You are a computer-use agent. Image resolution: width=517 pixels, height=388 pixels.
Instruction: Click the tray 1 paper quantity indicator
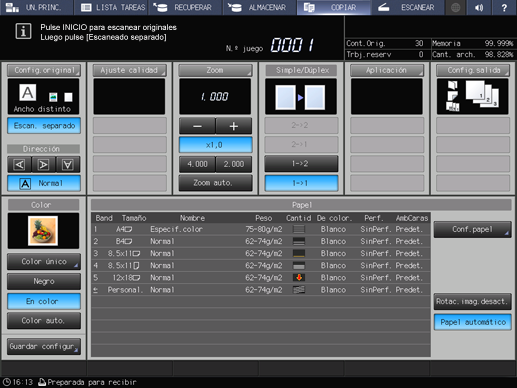coord(299,229)
